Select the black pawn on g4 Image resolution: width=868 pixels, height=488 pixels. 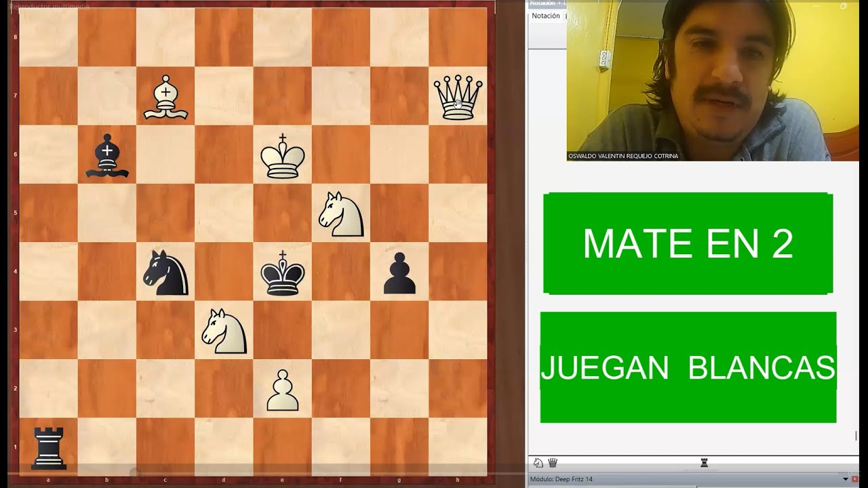click(x=399, y=273)
